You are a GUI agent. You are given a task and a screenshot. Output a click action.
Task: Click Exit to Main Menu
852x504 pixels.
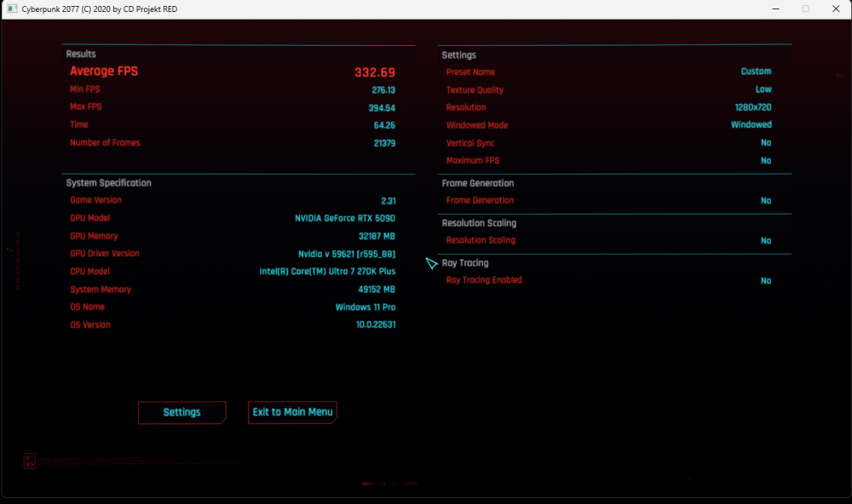click(292, 412)
